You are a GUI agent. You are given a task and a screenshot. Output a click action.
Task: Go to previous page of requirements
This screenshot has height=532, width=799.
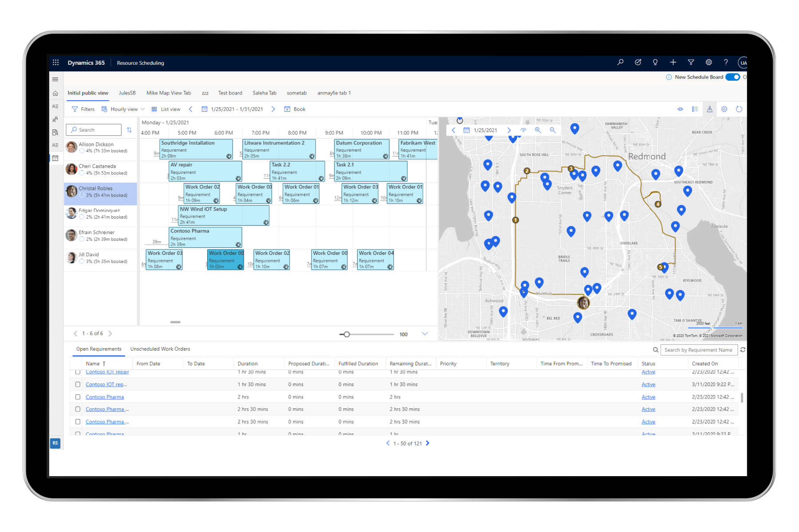pyautogui.click(x=388, y=443)
